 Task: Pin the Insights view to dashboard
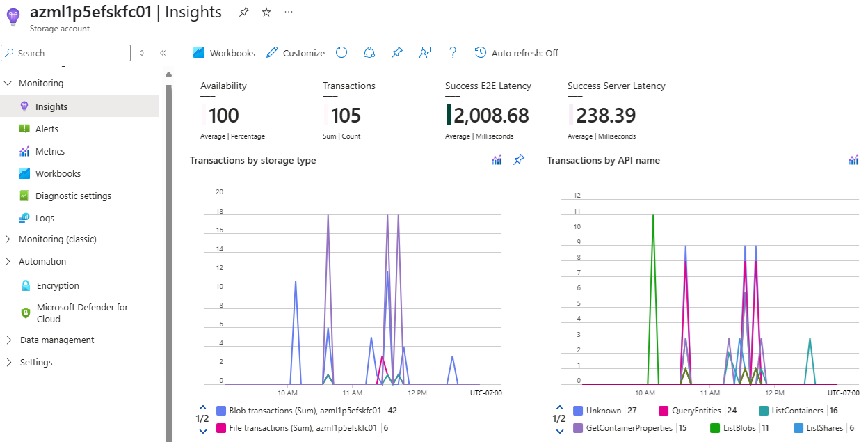(x=397, y=52)
